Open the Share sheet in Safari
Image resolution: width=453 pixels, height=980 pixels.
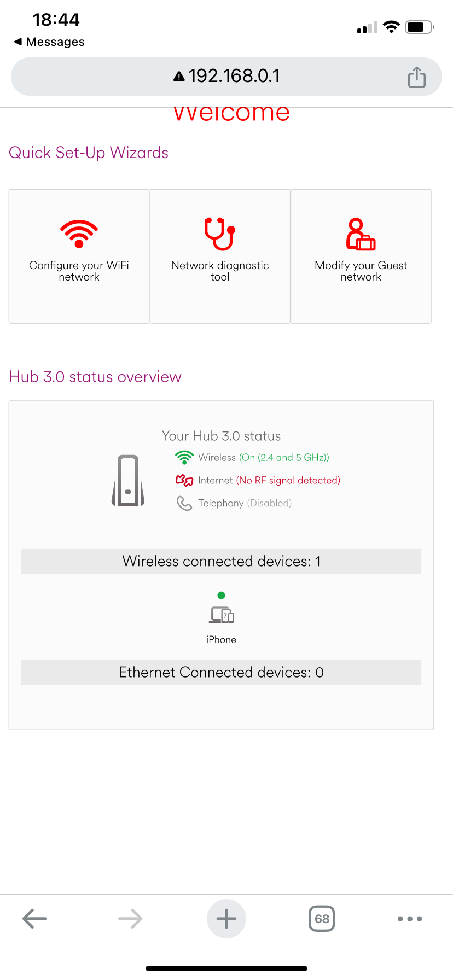pyautogui.click(x=416, y=77)
